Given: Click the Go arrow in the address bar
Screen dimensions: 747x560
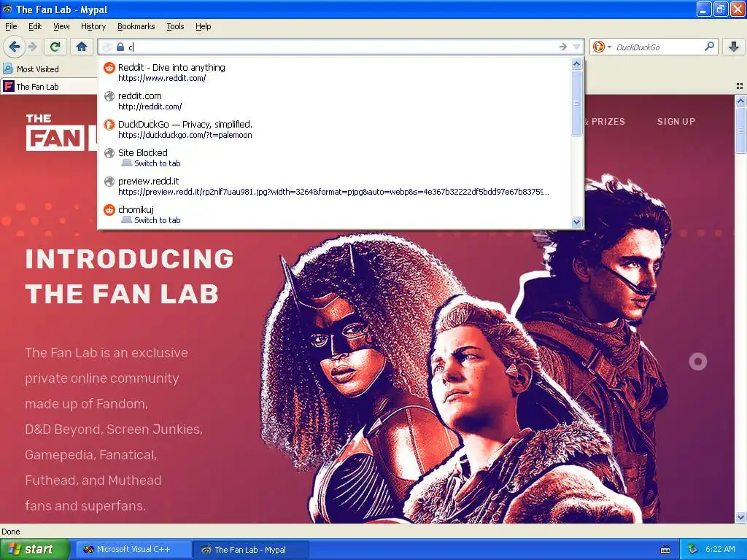Looking at the screenshot, I should (x=563, y=47).
